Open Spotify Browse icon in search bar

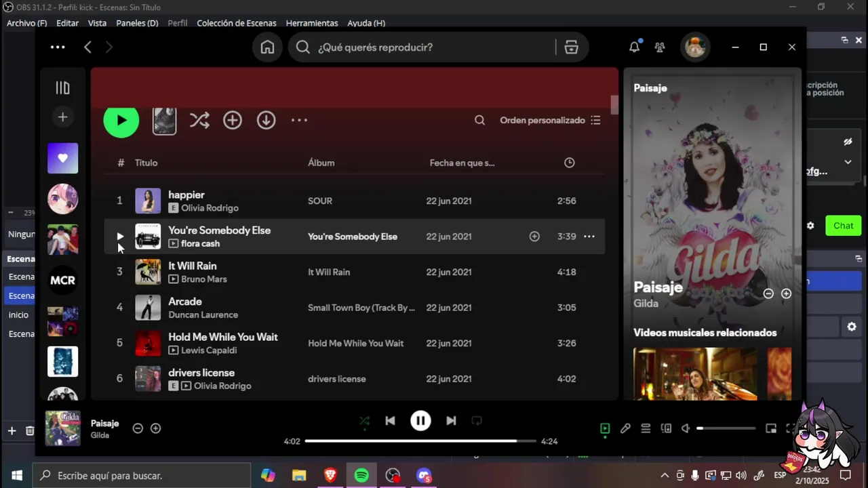571,47
